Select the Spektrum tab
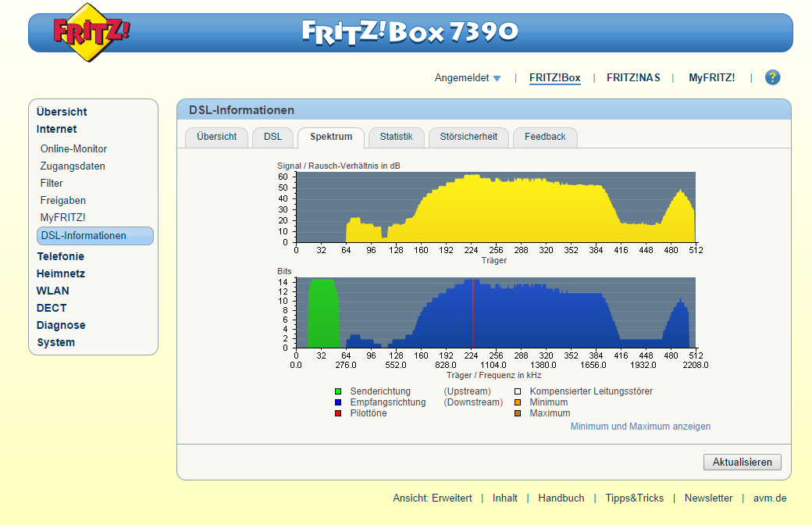 click(x=331, y=137)
